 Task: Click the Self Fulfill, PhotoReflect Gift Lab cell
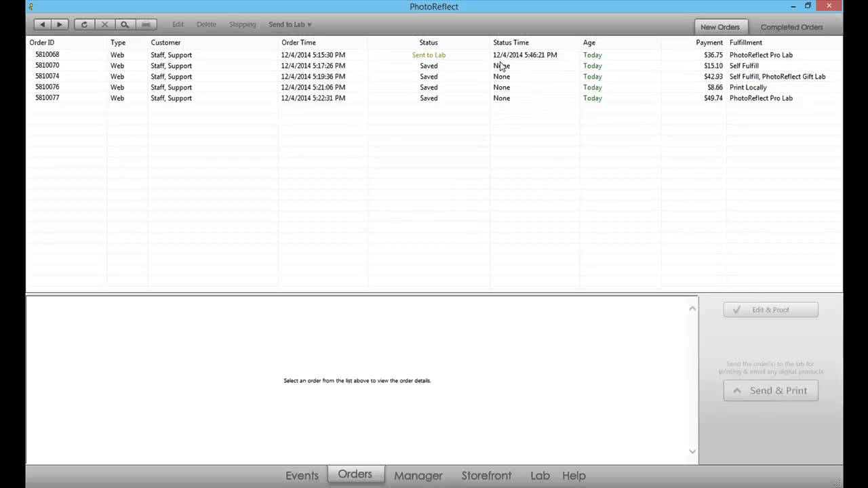(x=778, y=77)
